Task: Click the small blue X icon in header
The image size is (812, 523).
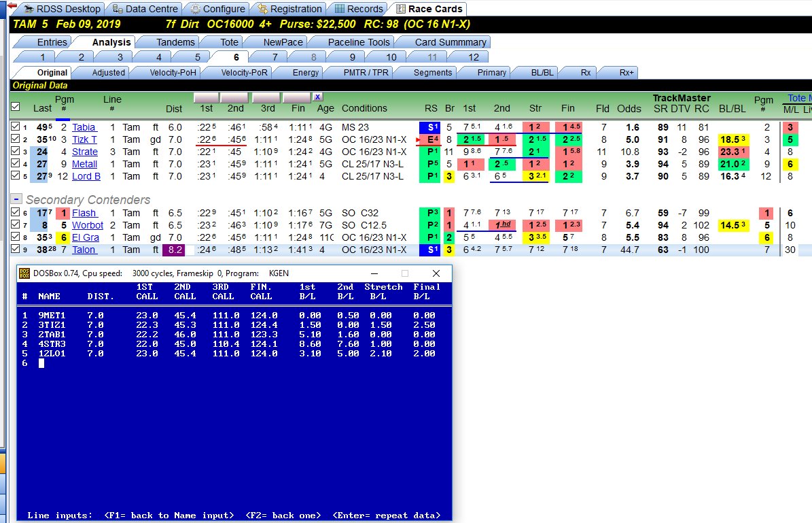Action: click(x=317, y=97)
